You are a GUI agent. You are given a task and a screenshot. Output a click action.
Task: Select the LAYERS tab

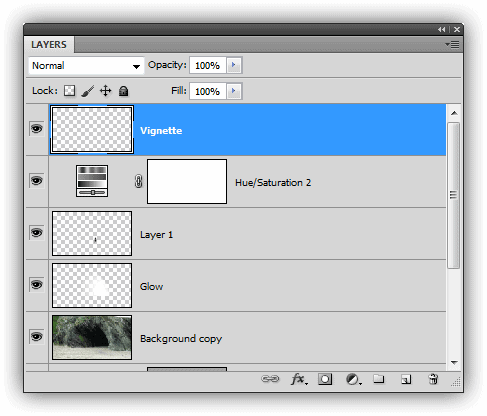pos(49,45)
